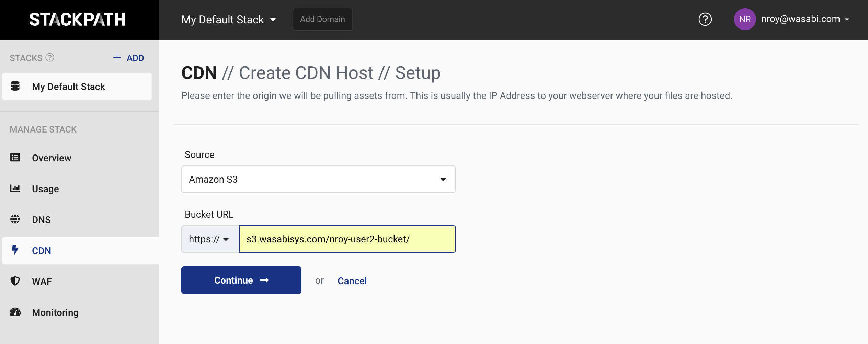Click the Cancel link
The image size is (868, 344).
pyautogui.click(x=352, y=281)
